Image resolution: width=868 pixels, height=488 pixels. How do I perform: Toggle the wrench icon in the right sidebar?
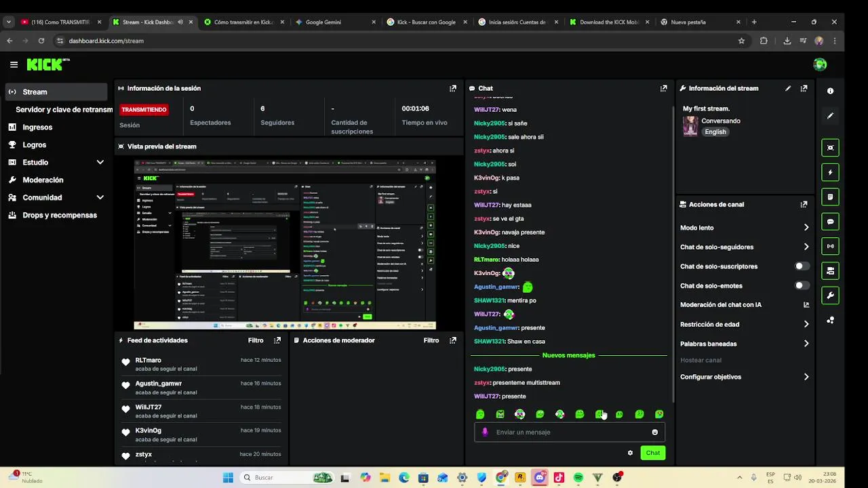point(831,296)
